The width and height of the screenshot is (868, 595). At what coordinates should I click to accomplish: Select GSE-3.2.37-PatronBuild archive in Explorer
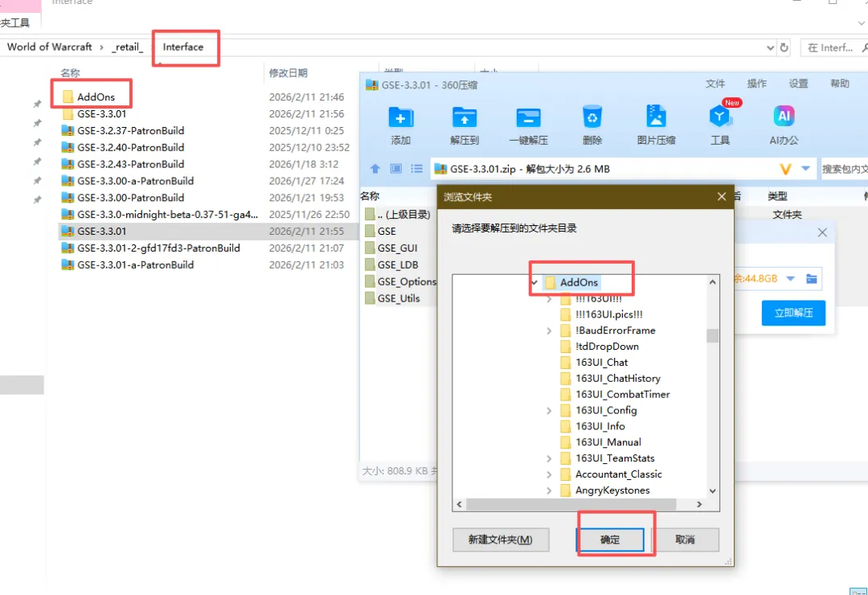point(123,131)
